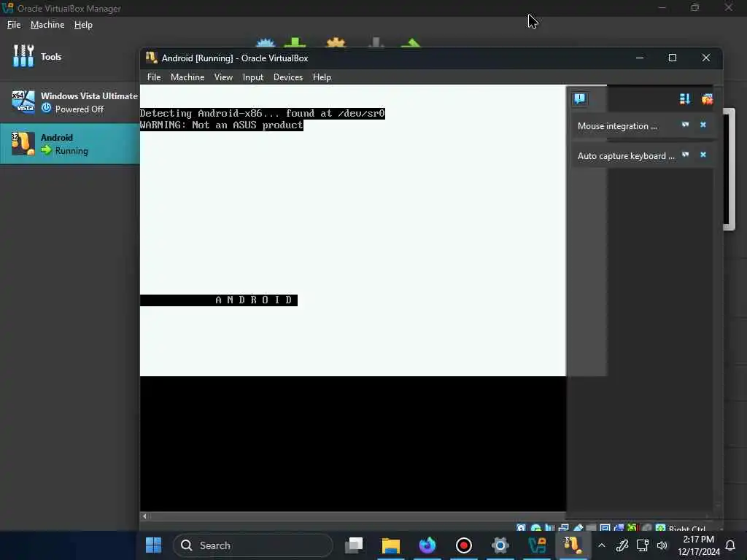Select Windows Vista Ultimate VM entry
747x560 pixels.
[69, 102]
